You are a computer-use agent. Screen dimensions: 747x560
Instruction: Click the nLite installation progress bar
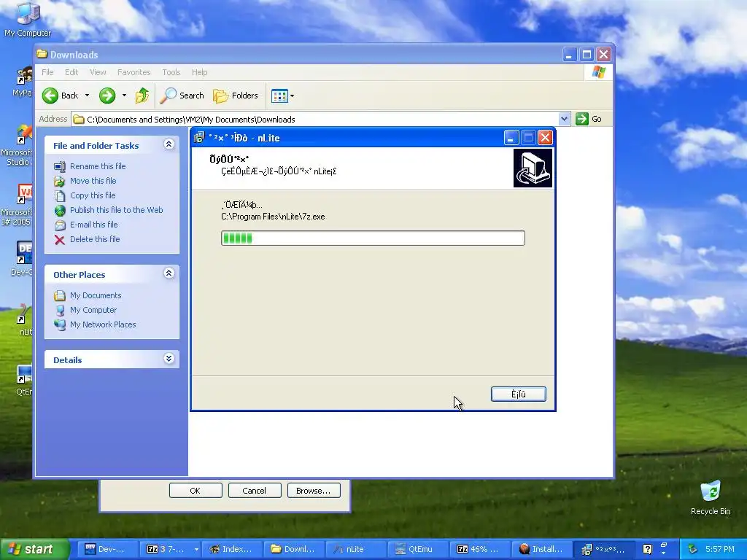pyautogui.click(x=373, y=238)
